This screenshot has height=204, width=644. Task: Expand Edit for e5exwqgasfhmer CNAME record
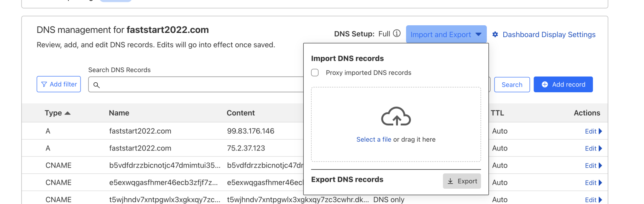click(x=593, y=183)
